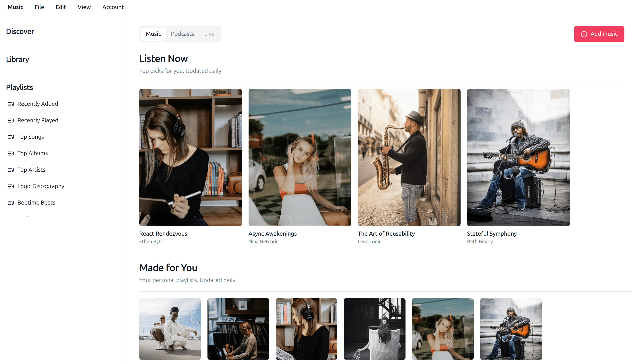Screen dimensions: 644x364
Task: Open The Art of Reusability cover
Action: click(x=409, y=157)
